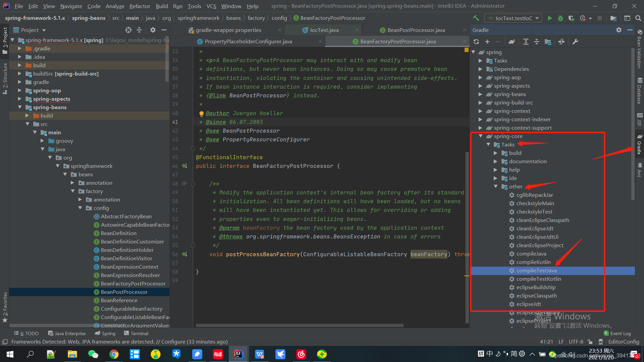Switch to IocTest.java tab

tap(324, 30)
